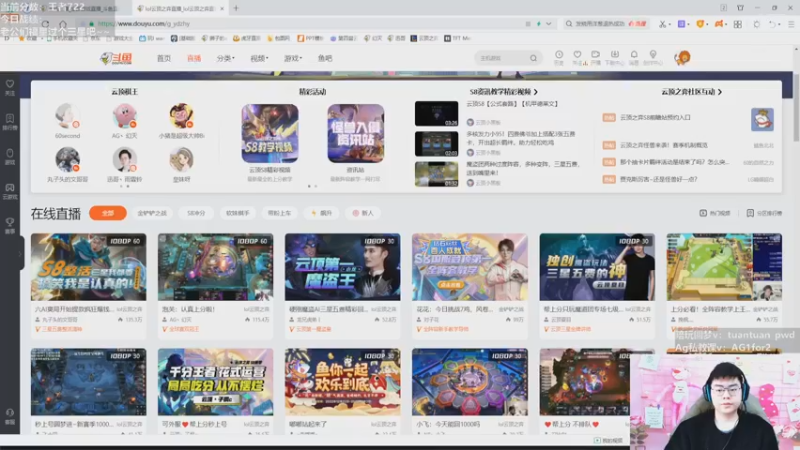800x450 pixels.
Task: Open the 独创三星五费的神 stream thumbnail
Action: click(x=597, y=267)
